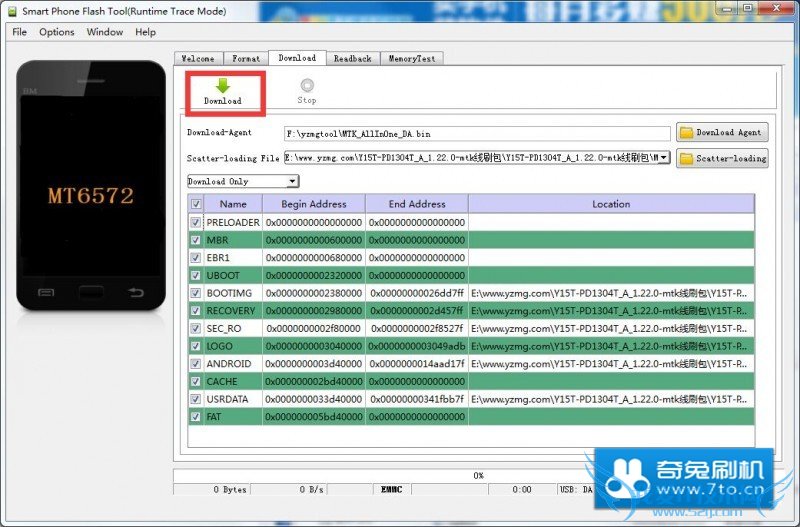
Task: Open the Options menu
Action: [57, 32]
